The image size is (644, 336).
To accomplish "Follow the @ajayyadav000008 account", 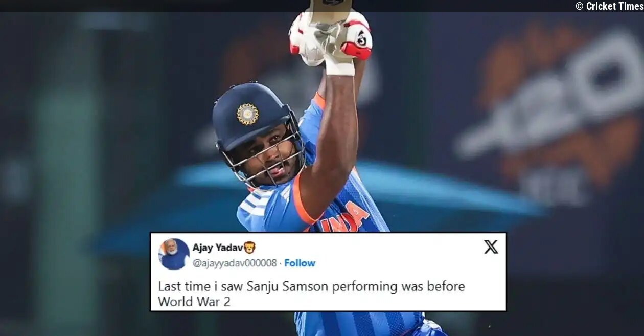I will [x=300, y=263].
